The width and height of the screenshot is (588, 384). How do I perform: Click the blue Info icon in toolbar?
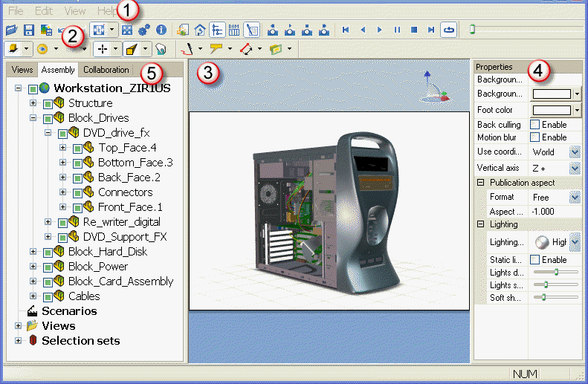(x=161, y=30)
